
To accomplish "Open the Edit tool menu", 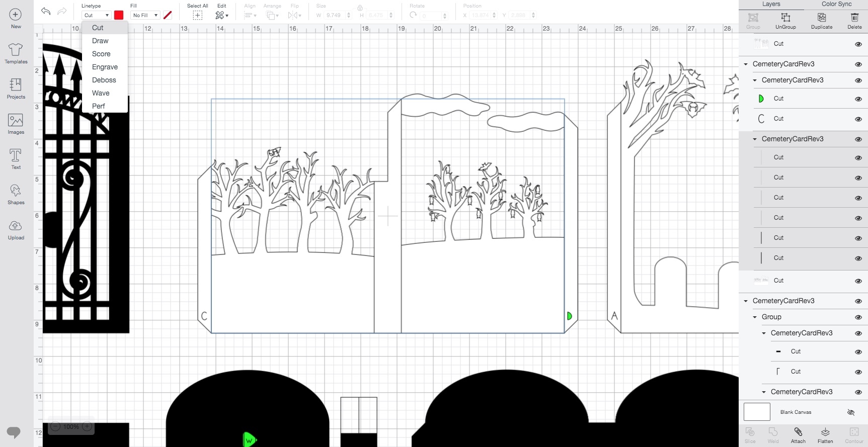I will 221,16.
